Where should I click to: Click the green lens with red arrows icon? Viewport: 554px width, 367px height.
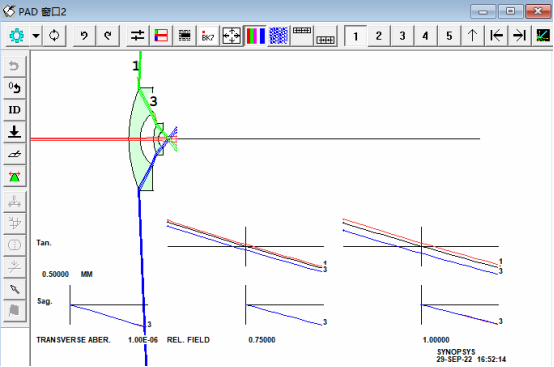[x=14, y=176]
